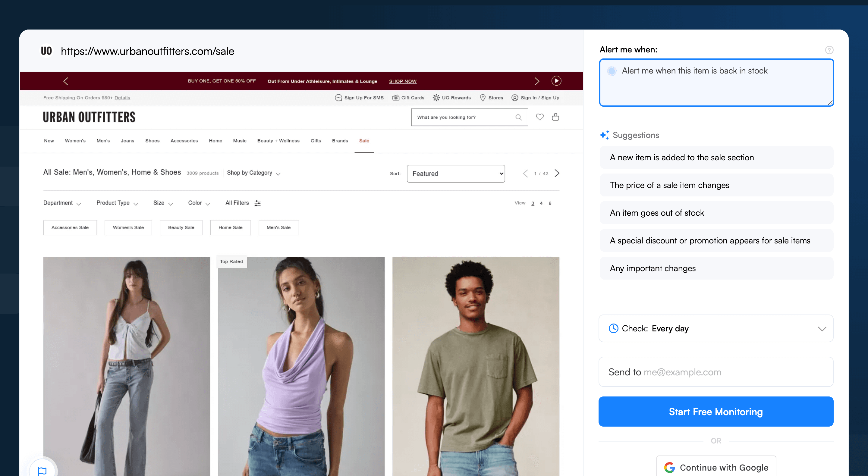Click Start Free Monitoring button

coord(716,412)
